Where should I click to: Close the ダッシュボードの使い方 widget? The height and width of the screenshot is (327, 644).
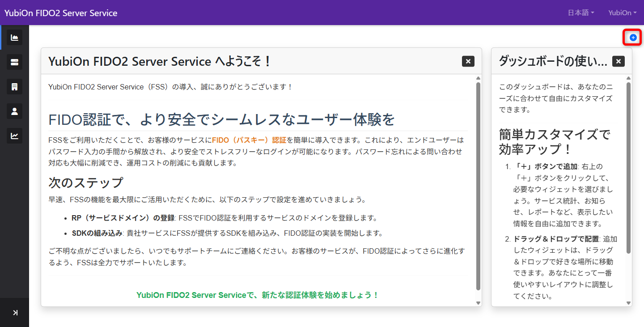click(619, 61)
